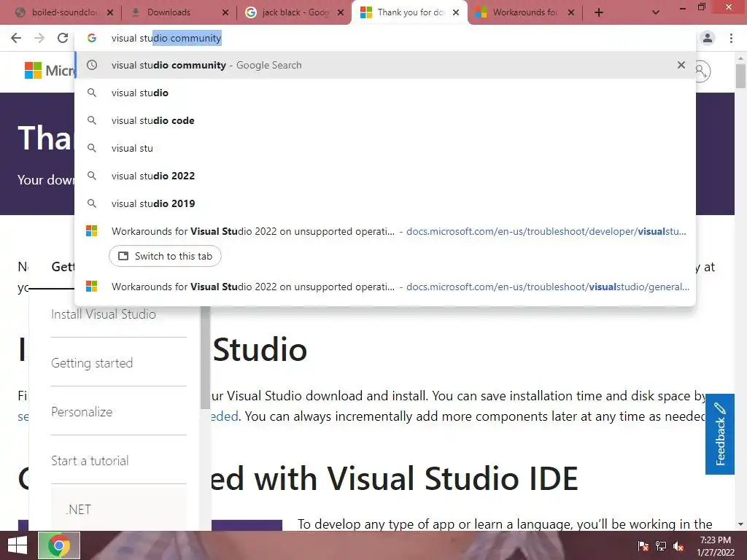Screen dimensions: 747x560
Task: Close the 'Thank you for downloading' tab
Action: [x=456, y=12]
